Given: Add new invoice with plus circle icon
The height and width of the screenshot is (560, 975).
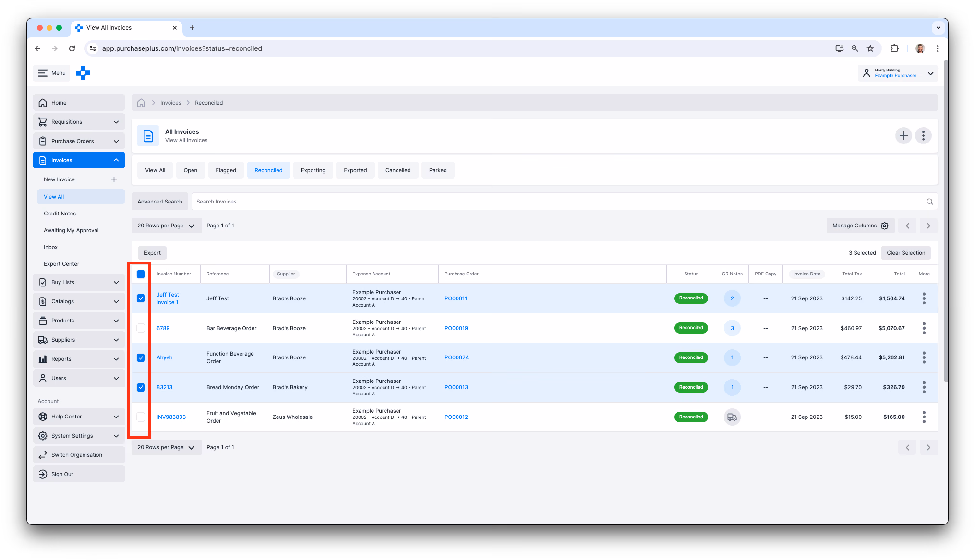Looking at the screenshot, I should (903, 136).
